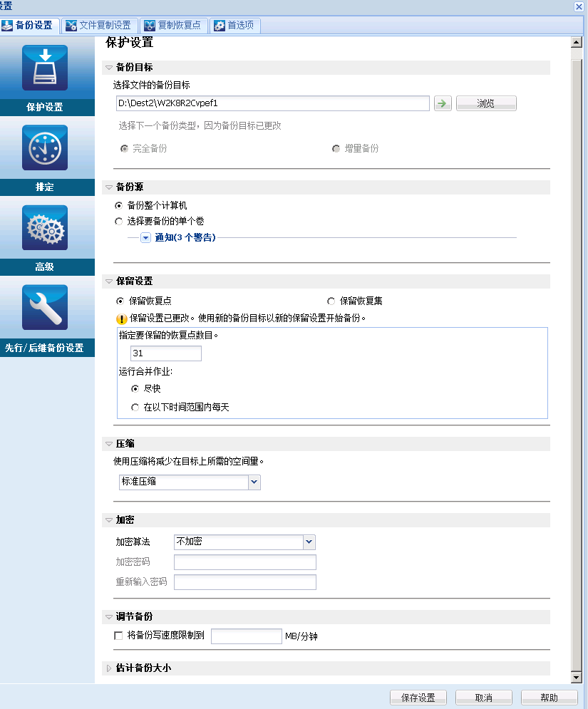The height and width of the screenshot is (709, 588).
Task: Switch to the 文件复制设置 tab
Action: tap(99, 25)
